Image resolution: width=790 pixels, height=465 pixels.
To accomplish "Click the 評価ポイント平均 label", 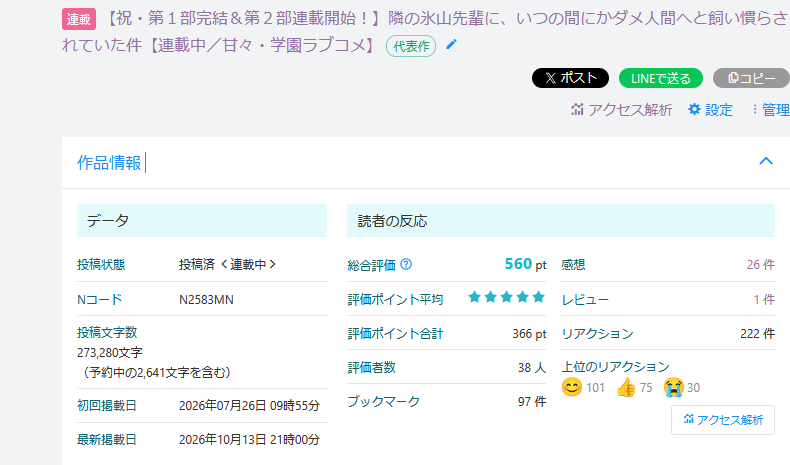I will coord(396,300).
